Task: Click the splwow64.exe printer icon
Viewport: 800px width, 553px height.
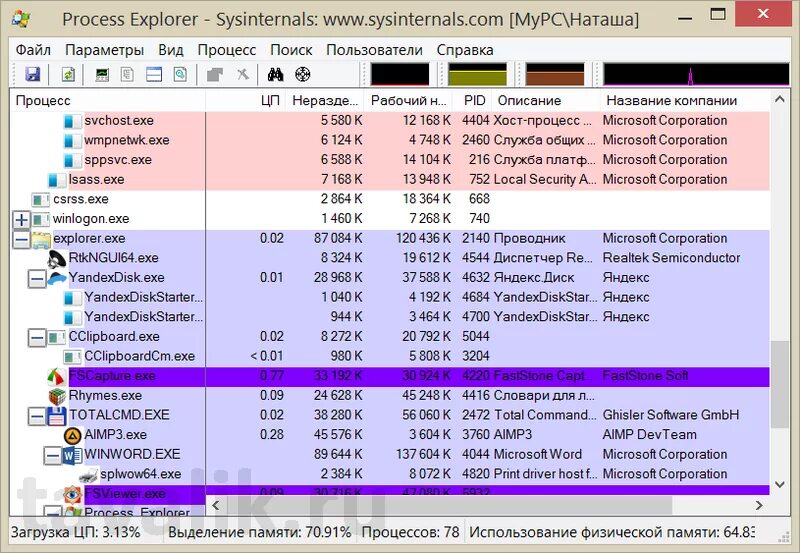Action: point(88,474)
